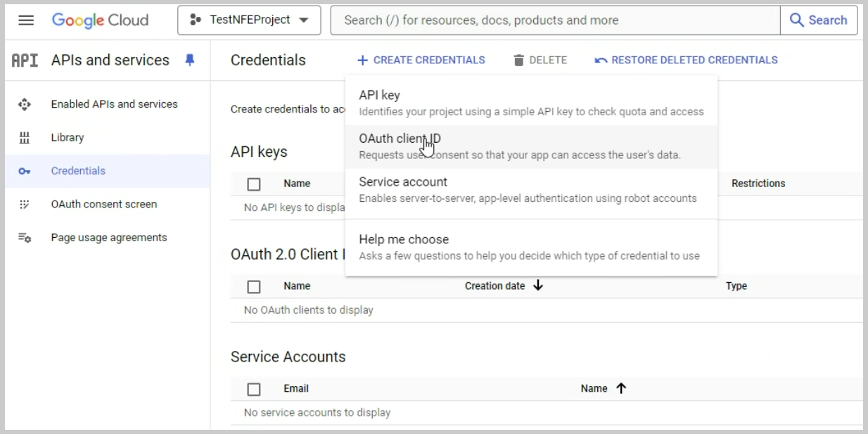Click Restore Deleted Credentials
The height and width of the screenshot is (434, 868).
(x=686, y=60)
